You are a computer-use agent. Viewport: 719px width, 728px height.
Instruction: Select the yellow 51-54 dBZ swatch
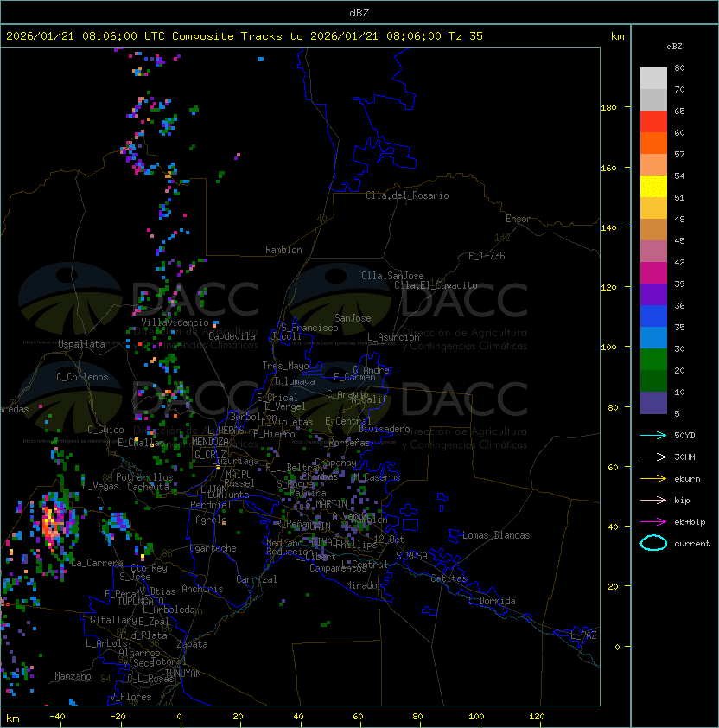[653, 186]
